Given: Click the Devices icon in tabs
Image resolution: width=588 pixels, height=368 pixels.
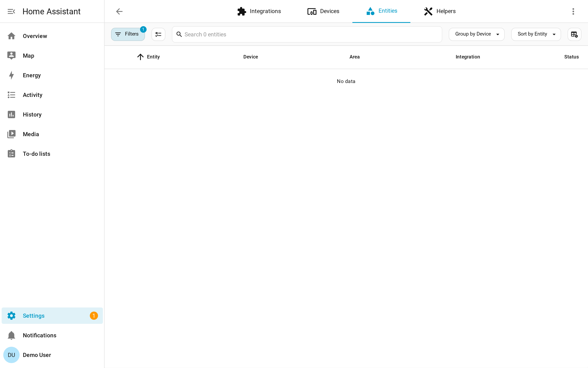Looking at the screenshot, I should tap(312, 11).
